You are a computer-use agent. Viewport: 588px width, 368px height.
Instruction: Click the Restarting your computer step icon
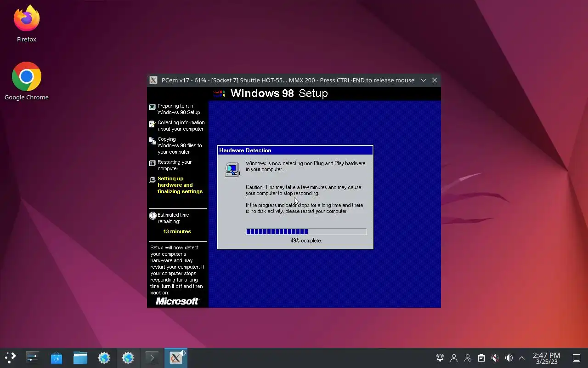[x=152, y=163]
